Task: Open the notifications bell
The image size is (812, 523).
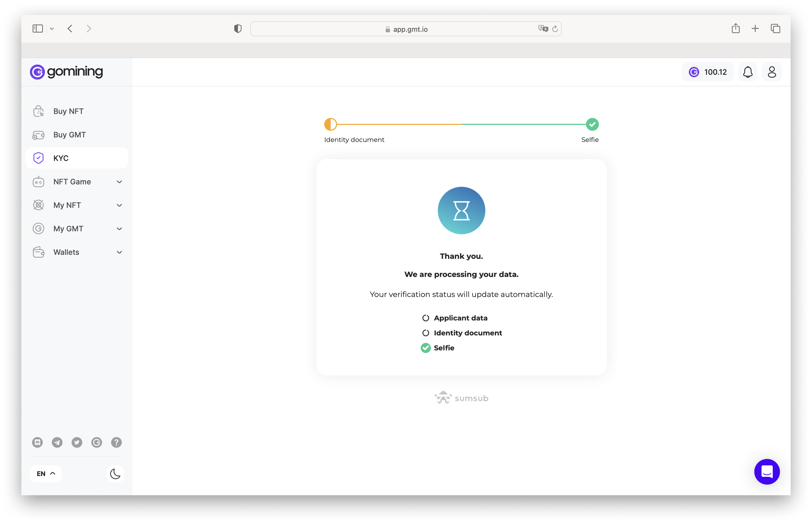Action: click(747, 72)
